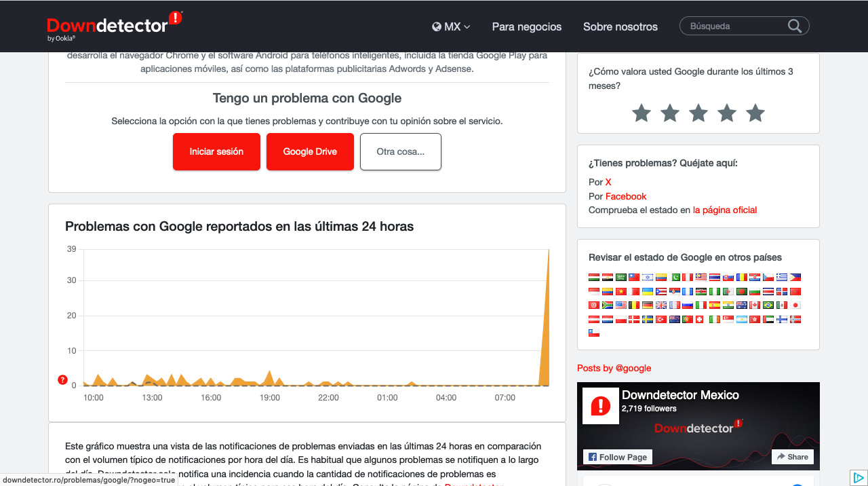Select the South Africa flag
Screen dimensions: 868x486
[x=608, y=305]
